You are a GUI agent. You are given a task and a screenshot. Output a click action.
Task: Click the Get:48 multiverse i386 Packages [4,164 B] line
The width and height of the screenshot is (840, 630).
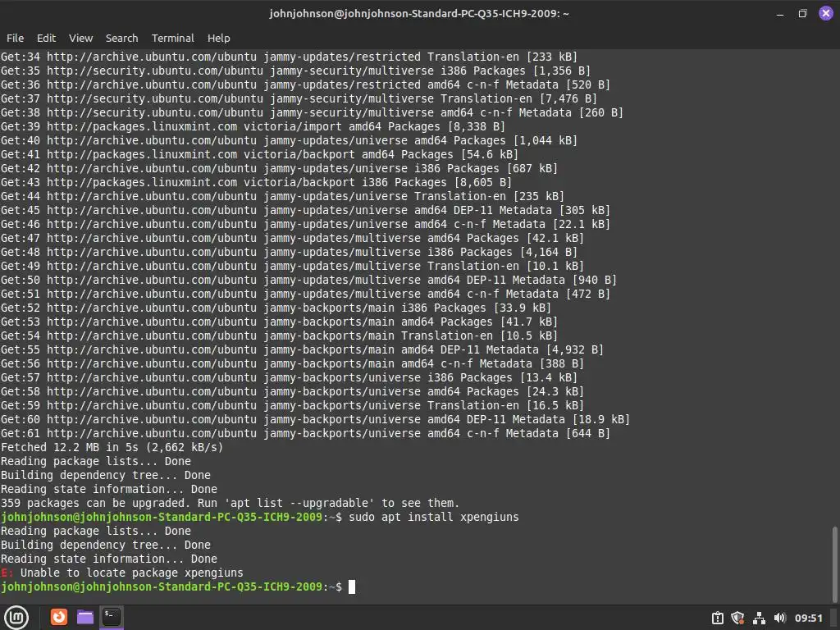click(289, 252)
